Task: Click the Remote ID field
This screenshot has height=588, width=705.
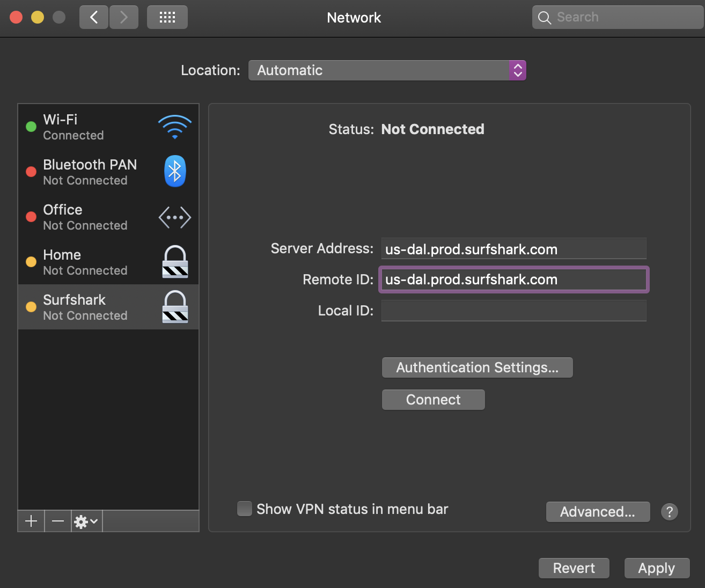Action: pyautogui.click(x=513, y=280)
